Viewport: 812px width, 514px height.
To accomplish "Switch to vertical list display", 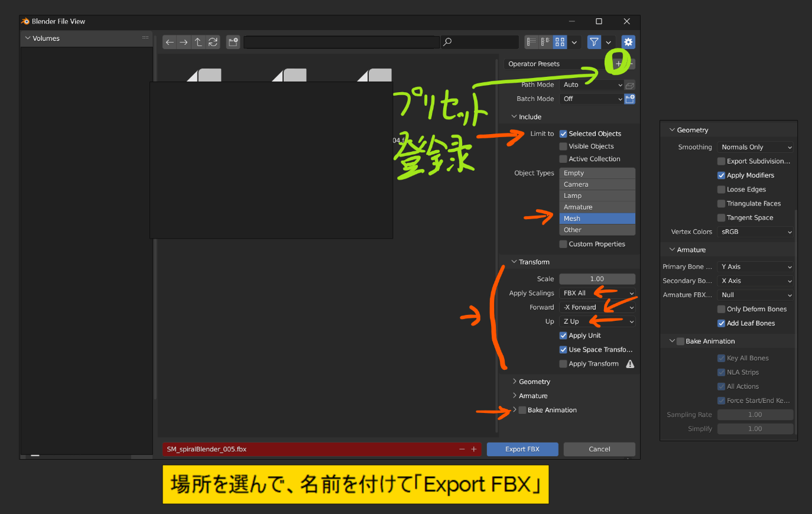I will (x=531, y=42).
